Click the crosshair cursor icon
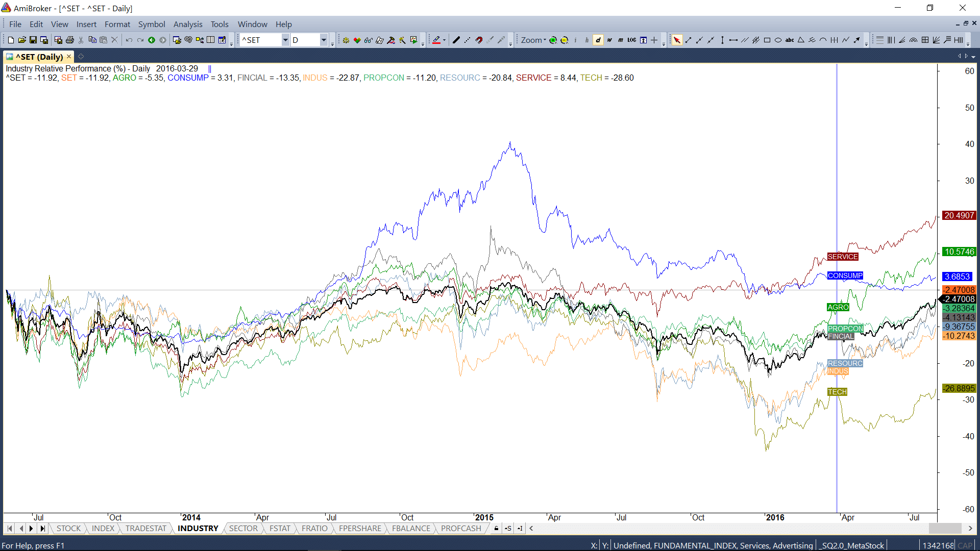This screenshot has width=980, height=551. pos(654,40)
